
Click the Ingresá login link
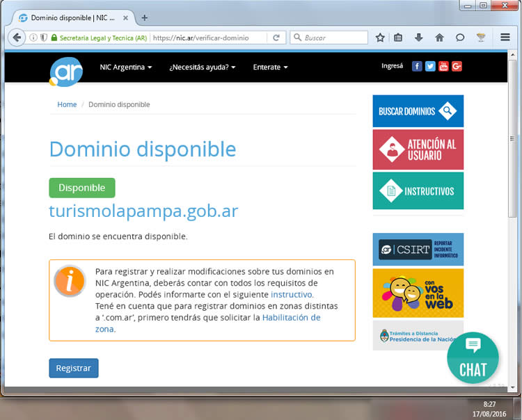click(392, 66)
